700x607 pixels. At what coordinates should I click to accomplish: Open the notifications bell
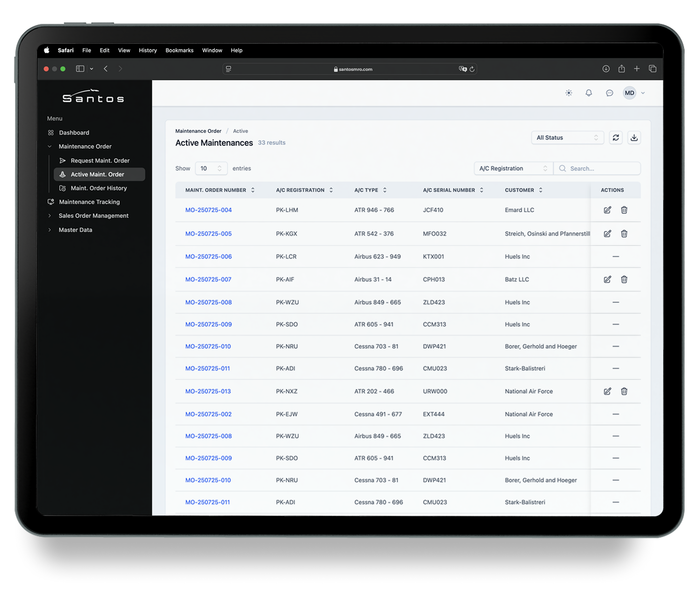point(589,93)
